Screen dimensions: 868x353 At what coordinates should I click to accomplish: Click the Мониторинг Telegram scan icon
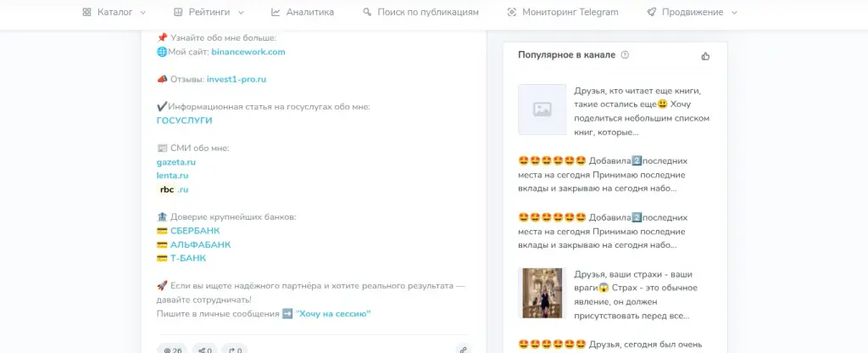(x=512, y=12)
